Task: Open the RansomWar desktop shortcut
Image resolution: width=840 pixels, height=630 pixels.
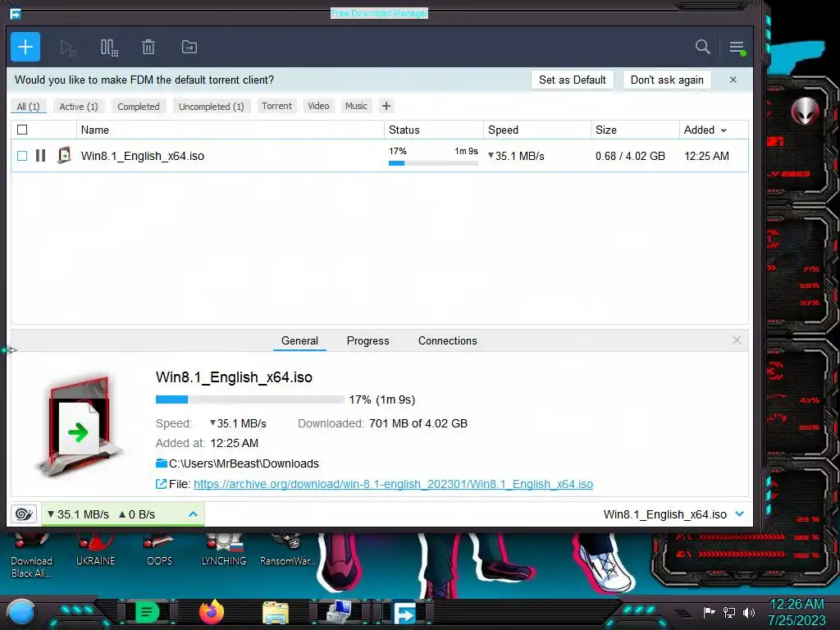Action: click(288, 550)
